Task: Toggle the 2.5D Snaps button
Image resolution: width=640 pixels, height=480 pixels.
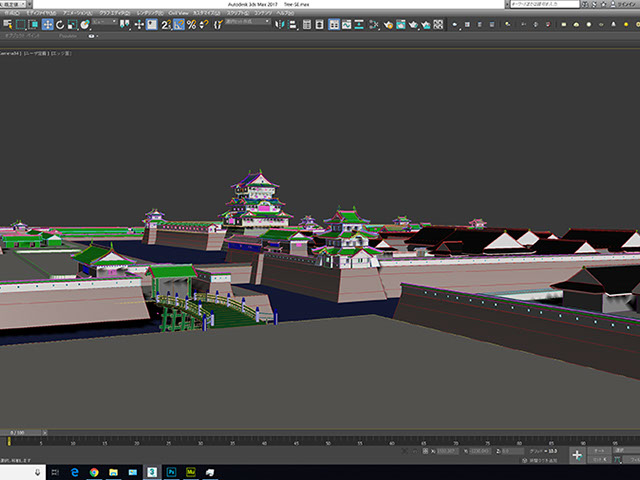Action: (x=167, y=24)
